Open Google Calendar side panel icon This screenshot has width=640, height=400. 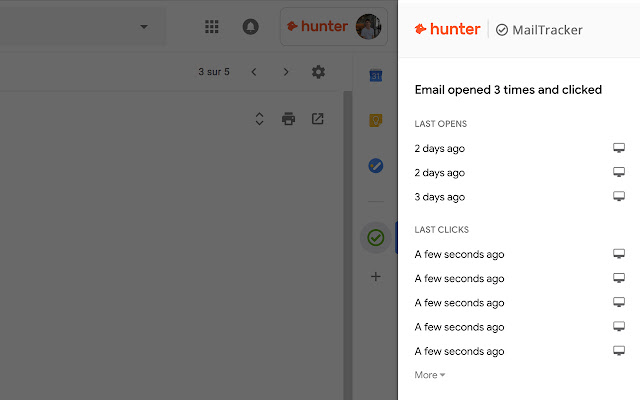(x=376, y=76)
